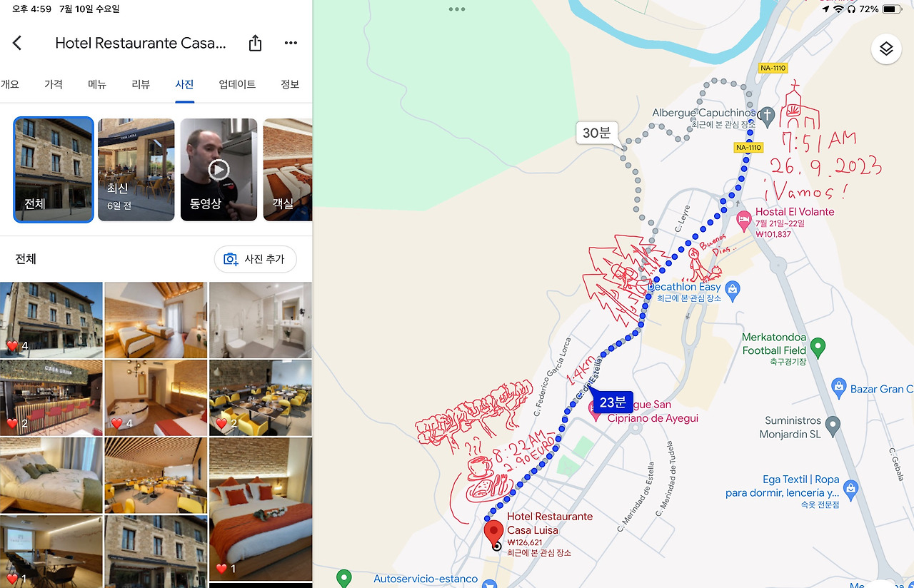Viewport: 914px width, 588px height.
Task: Choose the alternate 30분 route label
Action: click(596, 133)
